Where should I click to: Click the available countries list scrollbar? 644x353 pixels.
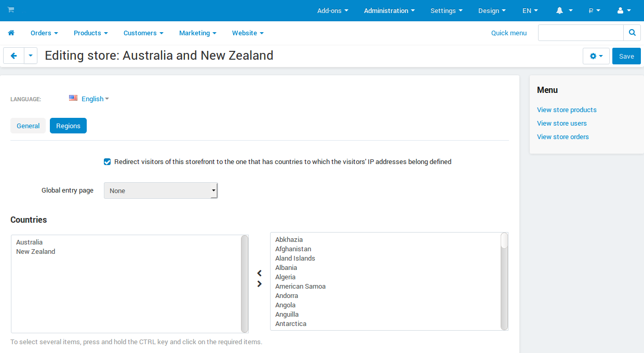pos(504,281)
